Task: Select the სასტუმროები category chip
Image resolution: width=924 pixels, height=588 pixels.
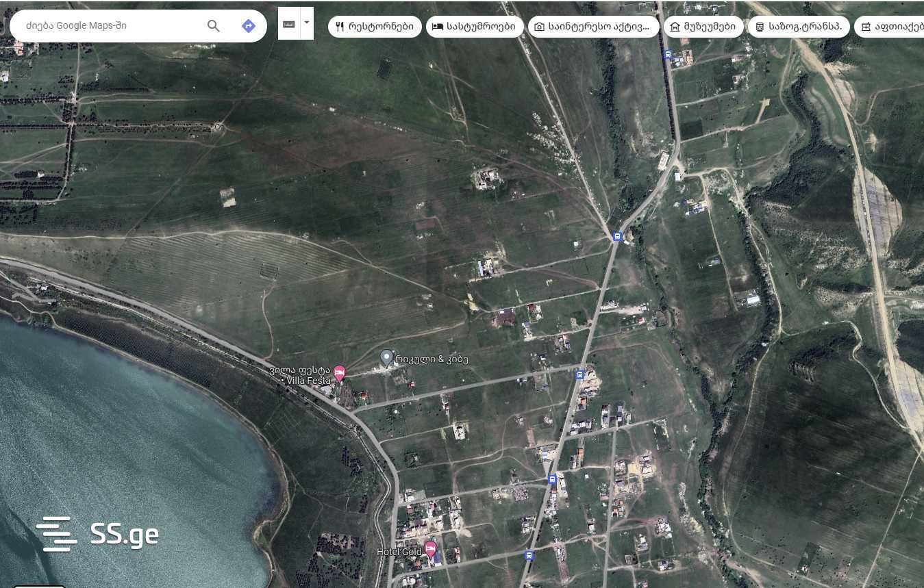Action: (475, 27)
